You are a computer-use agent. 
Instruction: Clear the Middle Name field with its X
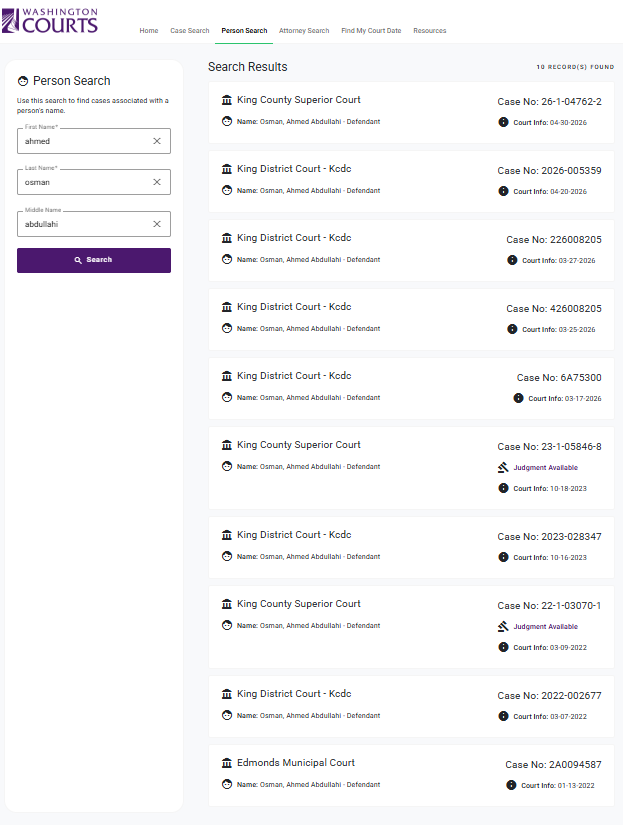click(x=157, y=224)
